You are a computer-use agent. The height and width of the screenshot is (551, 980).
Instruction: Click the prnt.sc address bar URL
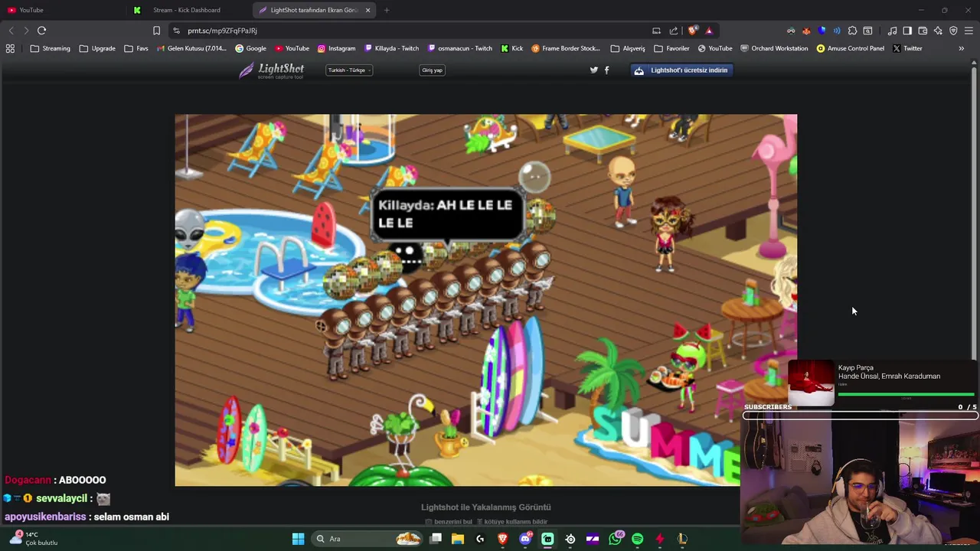(222, 31)
